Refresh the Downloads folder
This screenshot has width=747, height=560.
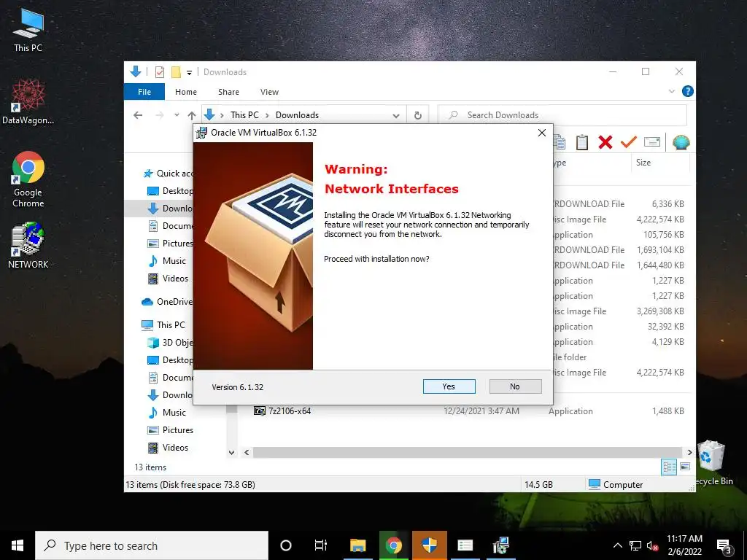tap(418, 115)
